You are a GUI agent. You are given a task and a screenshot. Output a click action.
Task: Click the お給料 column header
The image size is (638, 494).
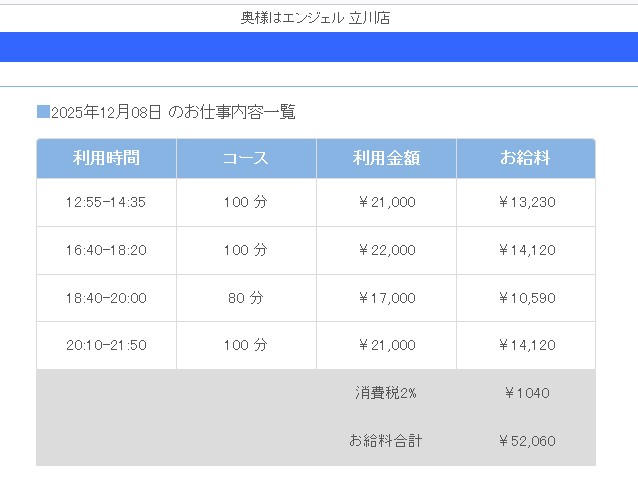click(526, 158)
